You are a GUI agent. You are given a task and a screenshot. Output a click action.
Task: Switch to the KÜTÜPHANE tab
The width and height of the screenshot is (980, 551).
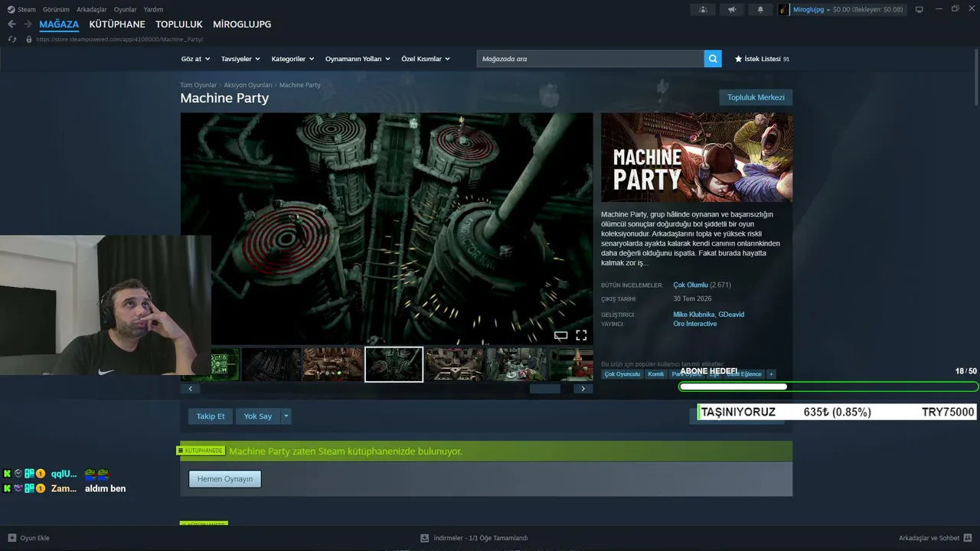117,24
